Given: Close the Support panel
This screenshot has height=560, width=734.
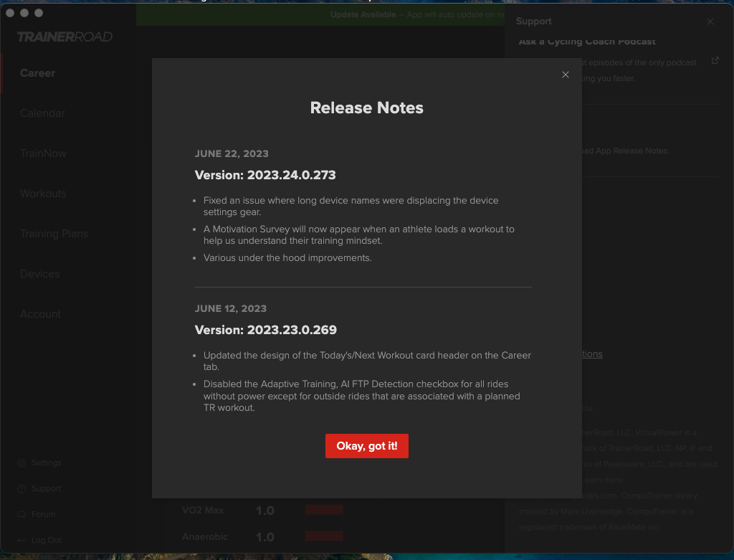Looking at the screenshot, I should coord(710,22).
